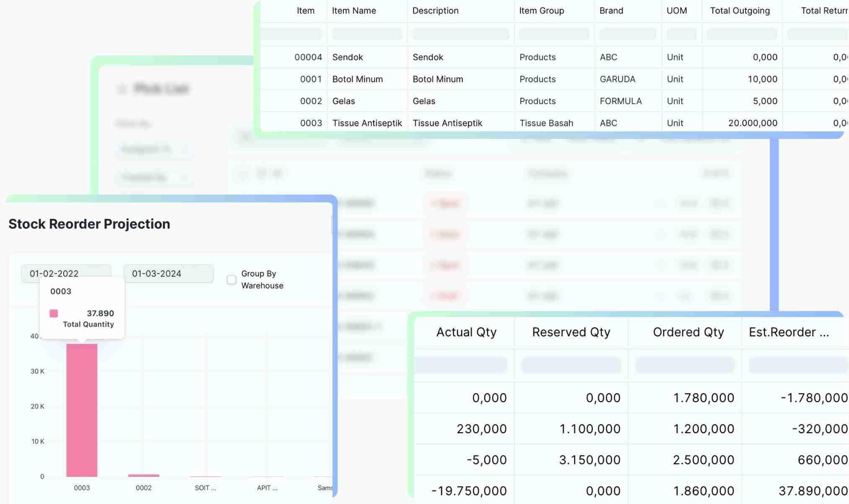Toggle the Group By Warehouse checkbox

coord(231,280)
